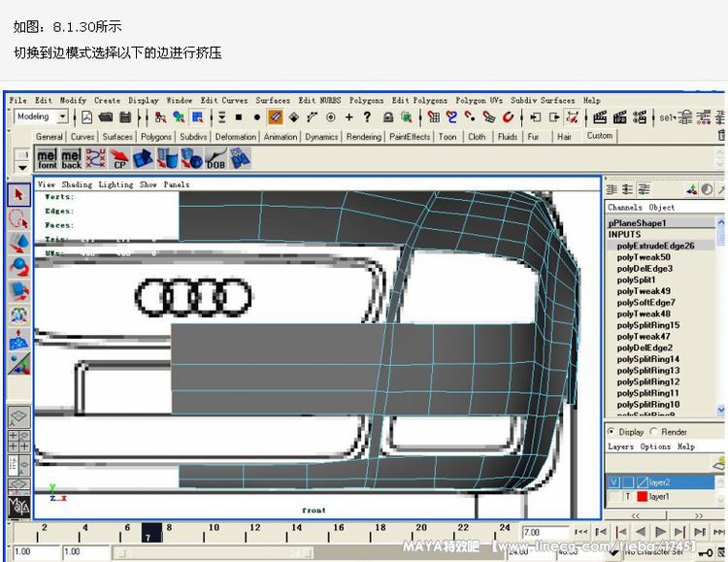Toggle layer2 visibility V box
The height and width of the screenshot is (562, 728).
(x=613, y=482)
